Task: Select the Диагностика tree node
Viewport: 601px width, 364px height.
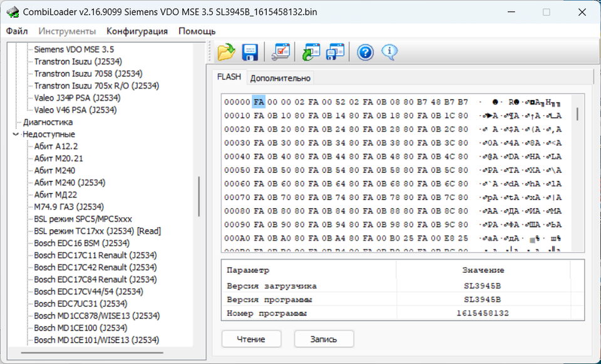Action: (48, 122)
